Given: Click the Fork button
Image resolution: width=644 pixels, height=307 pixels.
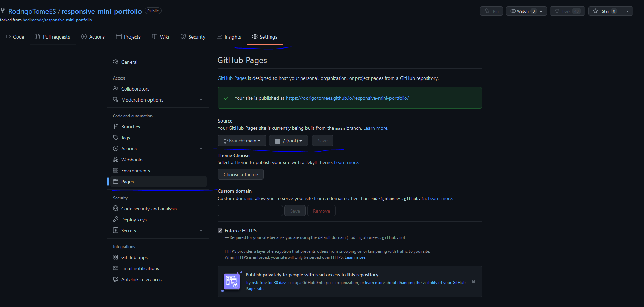Looking at the screenshot, I should pyautogui.click(x=567, y=11).
